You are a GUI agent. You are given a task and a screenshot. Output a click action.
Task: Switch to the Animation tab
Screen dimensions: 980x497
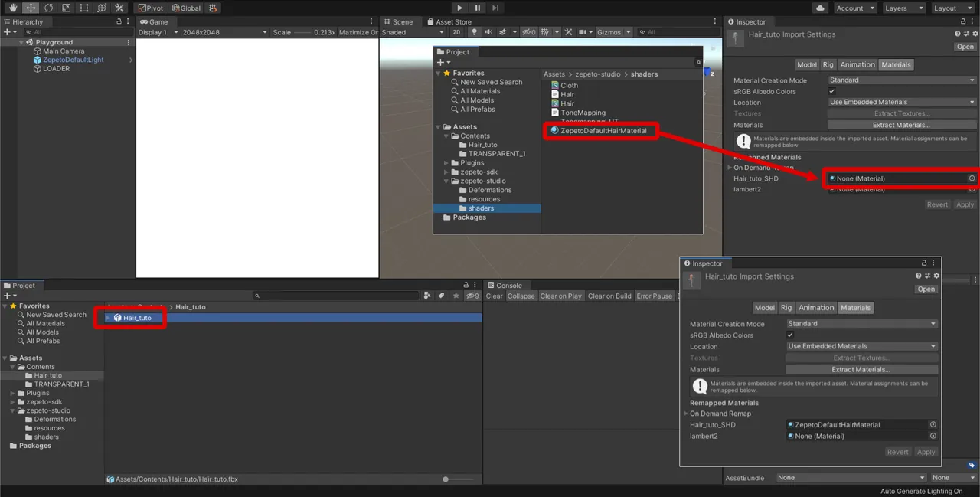tap(857, 65)
